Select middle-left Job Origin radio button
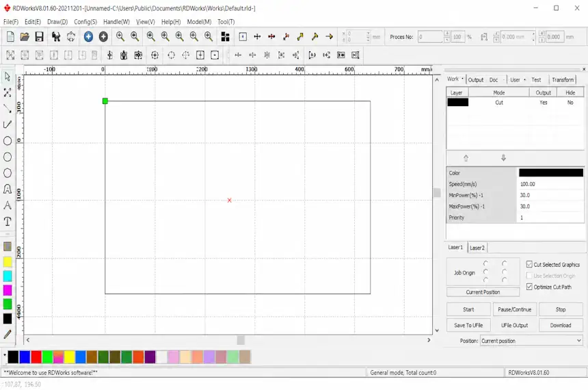Screen dimensions: 588x390 (485, 272)
